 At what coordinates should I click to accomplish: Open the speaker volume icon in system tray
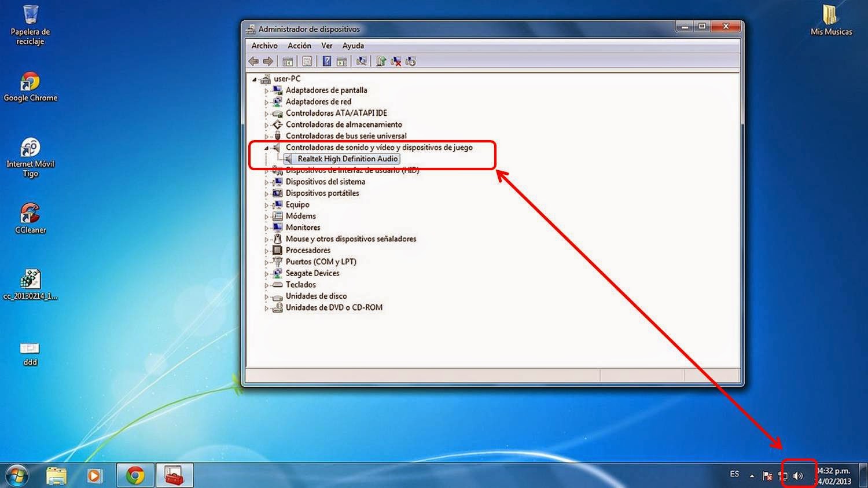pos(798,476)
